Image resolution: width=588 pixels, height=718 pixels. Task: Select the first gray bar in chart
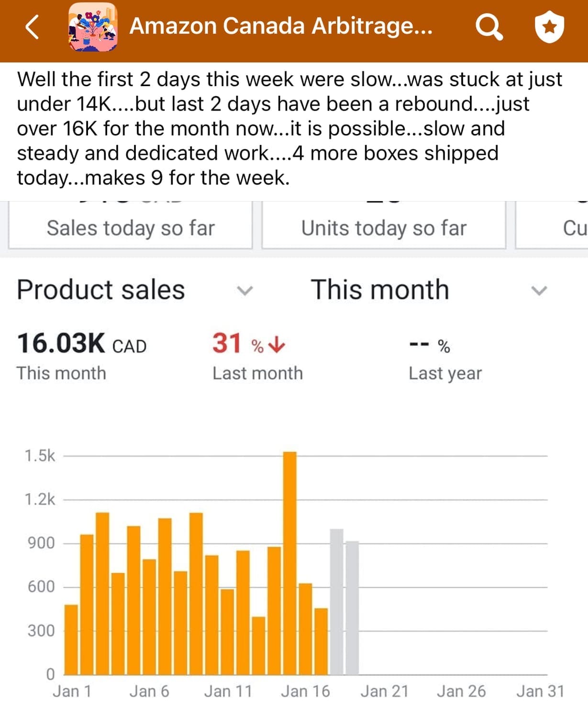[336, 601]
